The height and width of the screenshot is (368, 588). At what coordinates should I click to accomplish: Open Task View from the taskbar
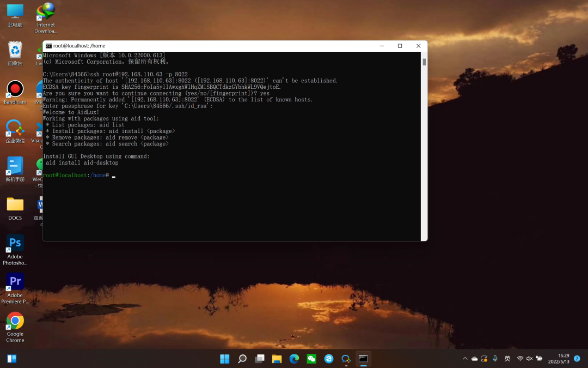pos(260,359)
